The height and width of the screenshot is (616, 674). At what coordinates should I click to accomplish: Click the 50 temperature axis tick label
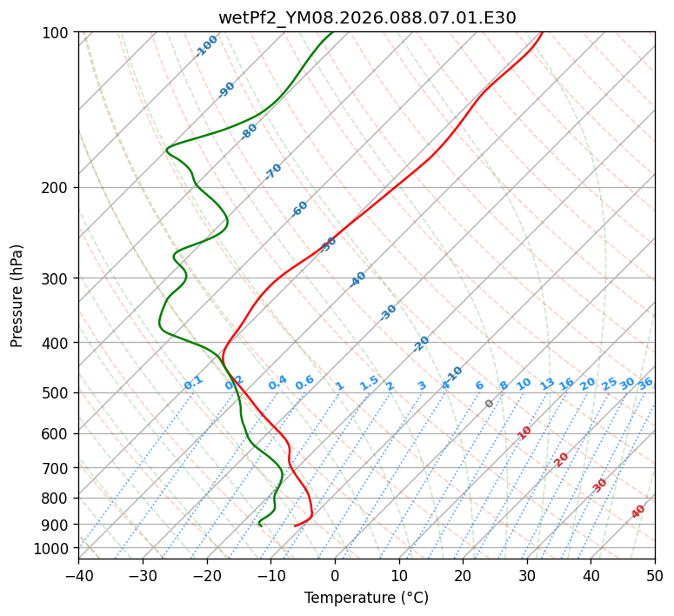pyautogui.click(x=655, y=575)
